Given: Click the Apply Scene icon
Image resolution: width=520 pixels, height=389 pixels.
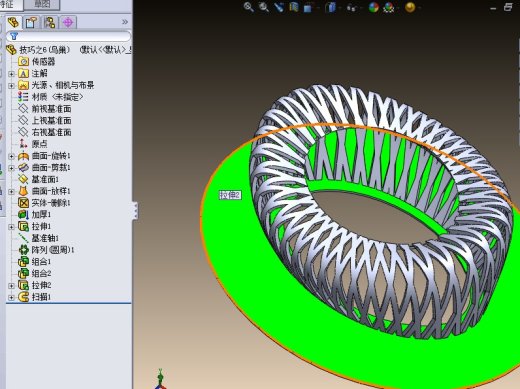Looking at the screenshot, I should pos(389,7).
